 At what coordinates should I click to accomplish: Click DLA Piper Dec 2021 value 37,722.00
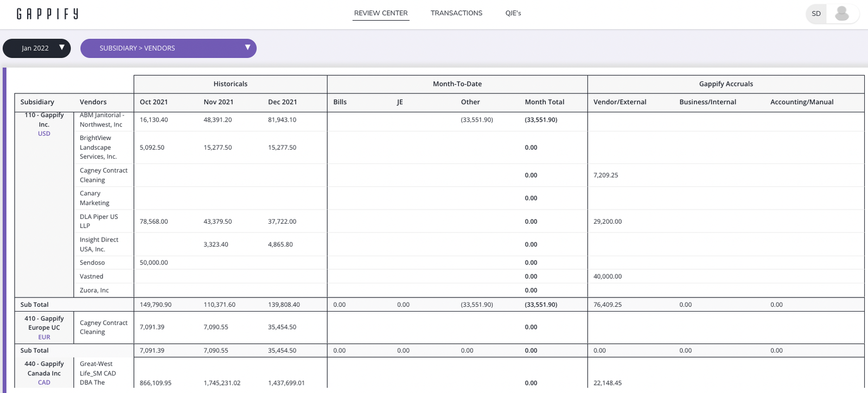click(282, 221)
